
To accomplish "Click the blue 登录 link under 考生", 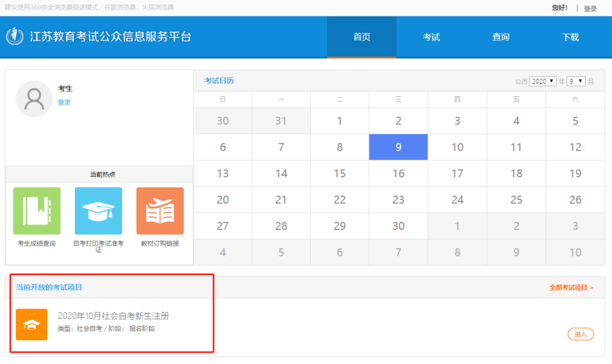I will (65, 102).
